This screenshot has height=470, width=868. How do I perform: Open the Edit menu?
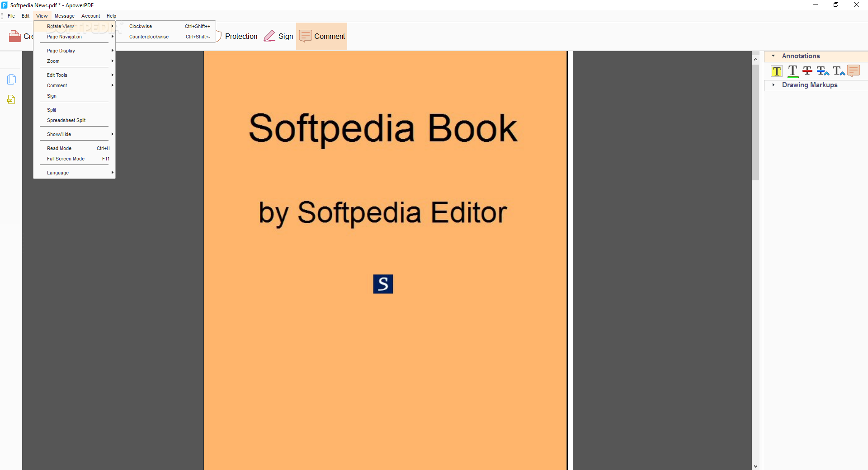click(x=26, y=16)
